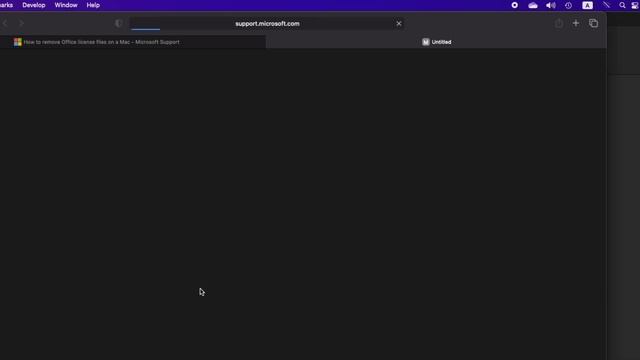The image size is (640, 360).
Task: Switch to the Untitled tab
Action: (436, 42)
